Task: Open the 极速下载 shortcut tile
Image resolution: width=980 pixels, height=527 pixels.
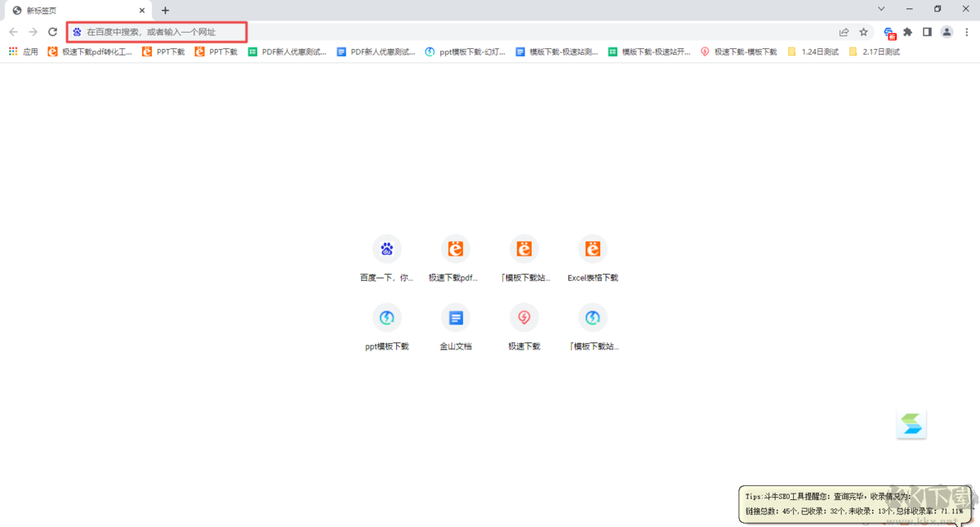Action: point(524,328)
